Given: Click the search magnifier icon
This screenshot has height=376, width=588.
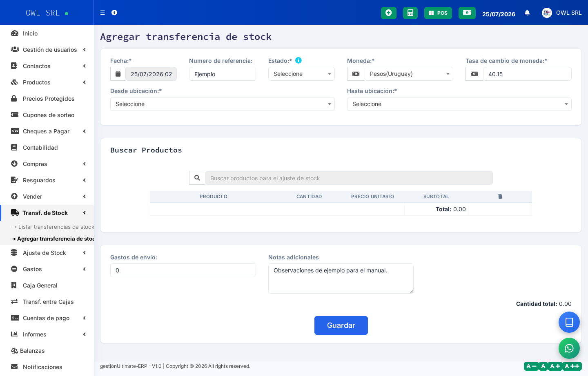Looking at the screenshot, I should (197, 178).
